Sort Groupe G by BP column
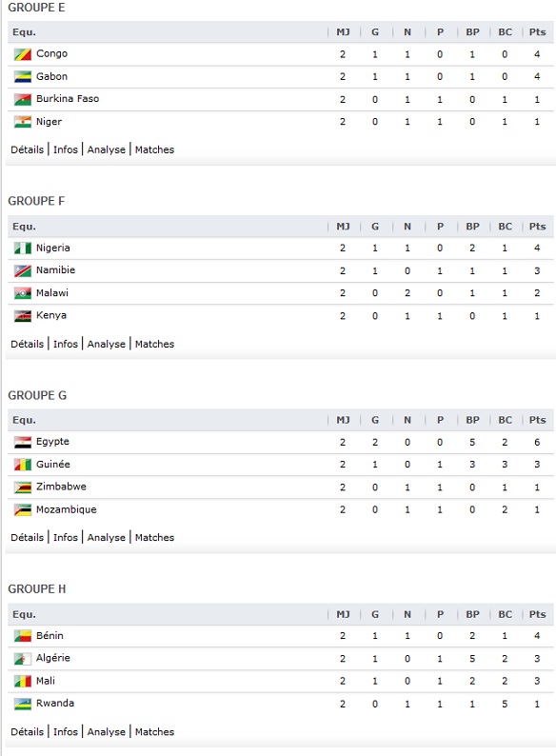556x756 pixels. (472, 421)
